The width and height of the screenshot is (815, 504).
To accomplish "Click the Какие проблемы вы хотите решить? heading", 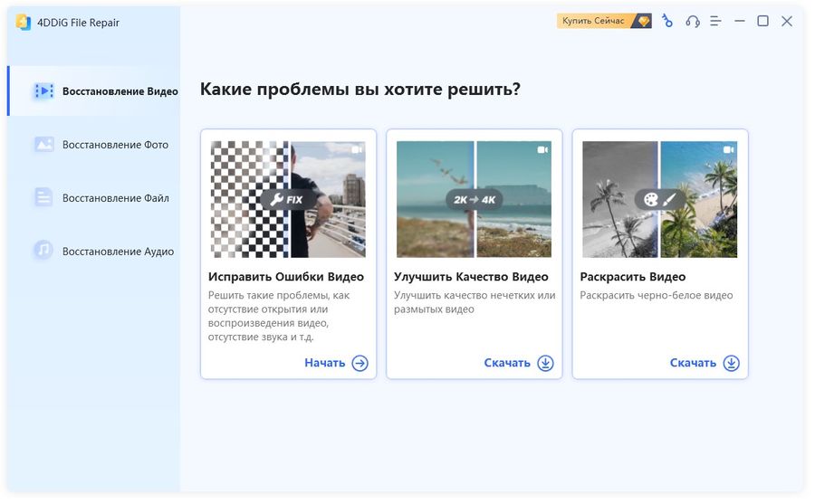I will click(x=360, y=90).
